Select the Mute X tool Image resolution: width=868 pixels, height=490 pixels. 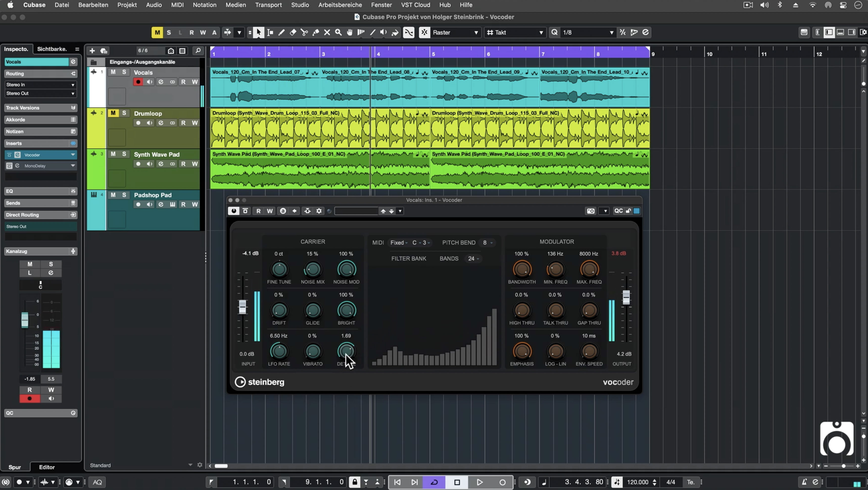(x=327, y=32)
